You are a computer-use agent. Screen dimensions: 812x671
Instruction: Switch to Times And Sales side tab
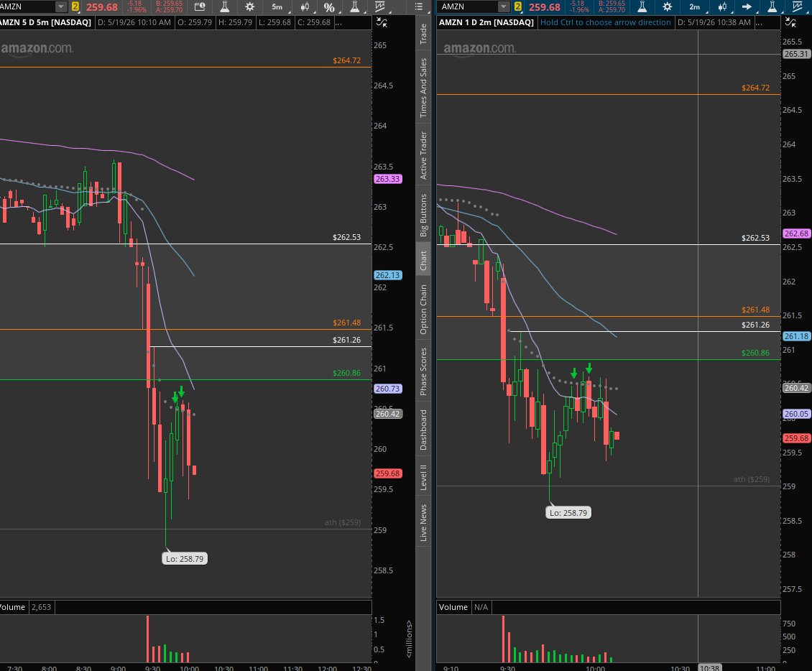423,88
